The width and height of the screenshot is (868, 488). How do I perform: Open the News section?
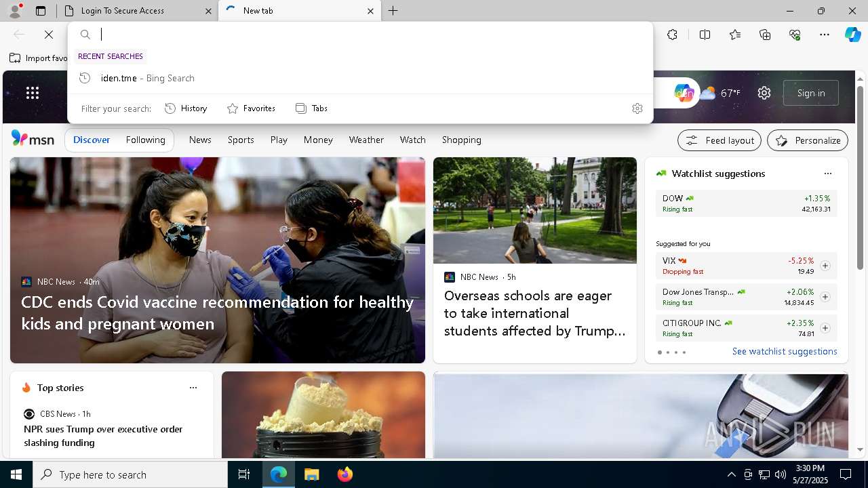click(x=200, y=140)
